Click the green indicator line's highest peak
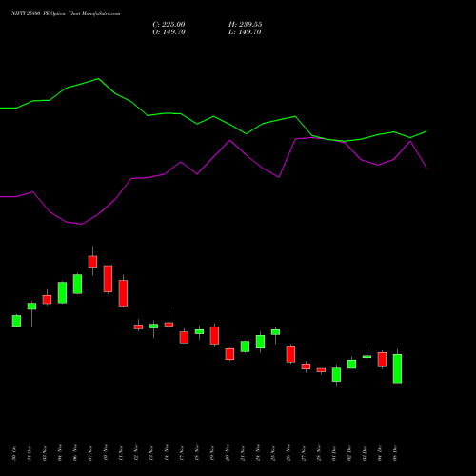Image resolution: width=476 pixels, height=476 pixels. (98, 78)
